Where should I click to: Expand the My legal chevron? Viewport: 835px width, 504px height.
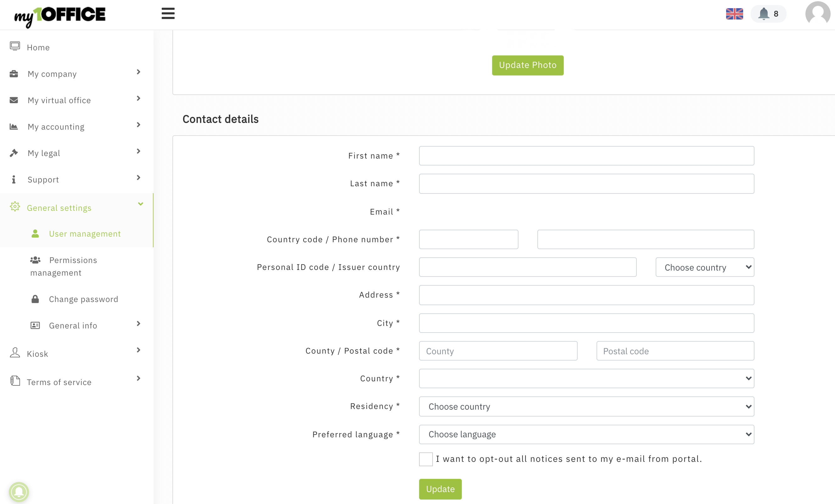(x=138, y=151)
